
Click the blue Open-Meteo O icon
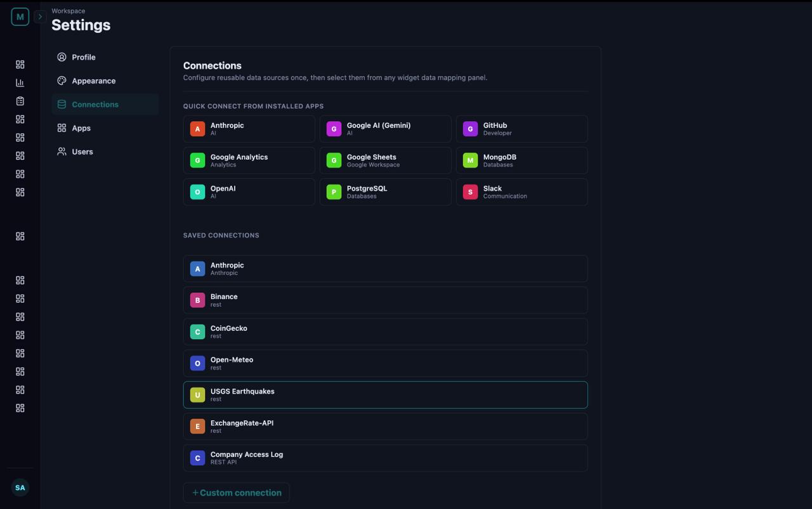point(197,363)
